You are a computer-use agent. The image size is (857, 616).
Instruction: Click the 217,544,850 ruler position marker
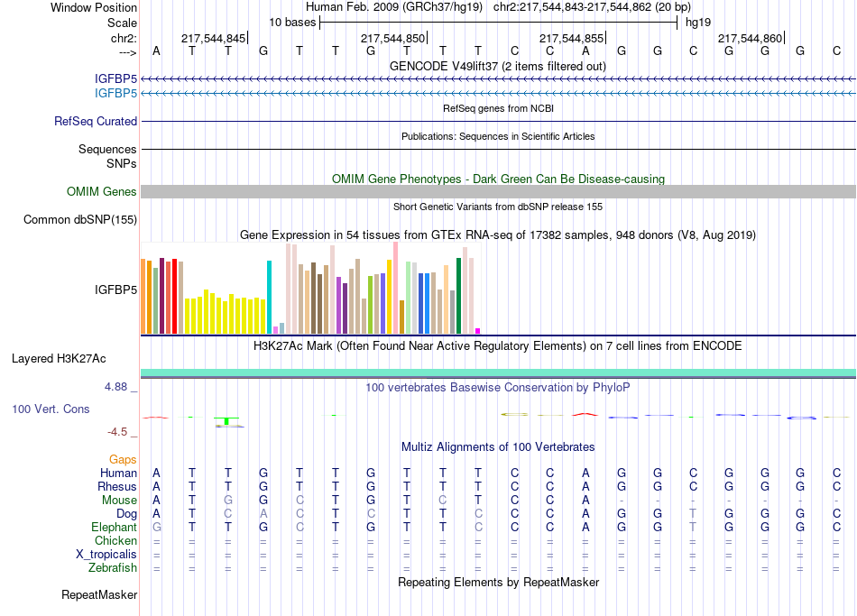pyautogui.click(x=393, y=38)
